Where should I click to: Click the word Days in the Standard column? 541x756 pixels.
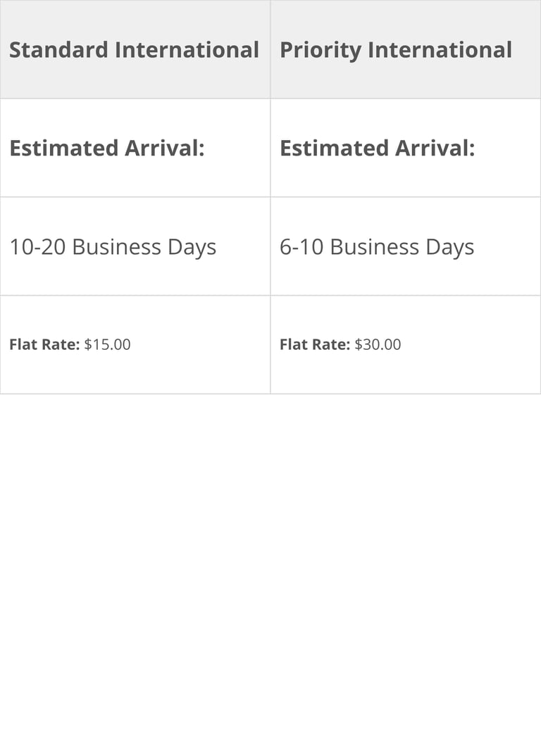192,247
